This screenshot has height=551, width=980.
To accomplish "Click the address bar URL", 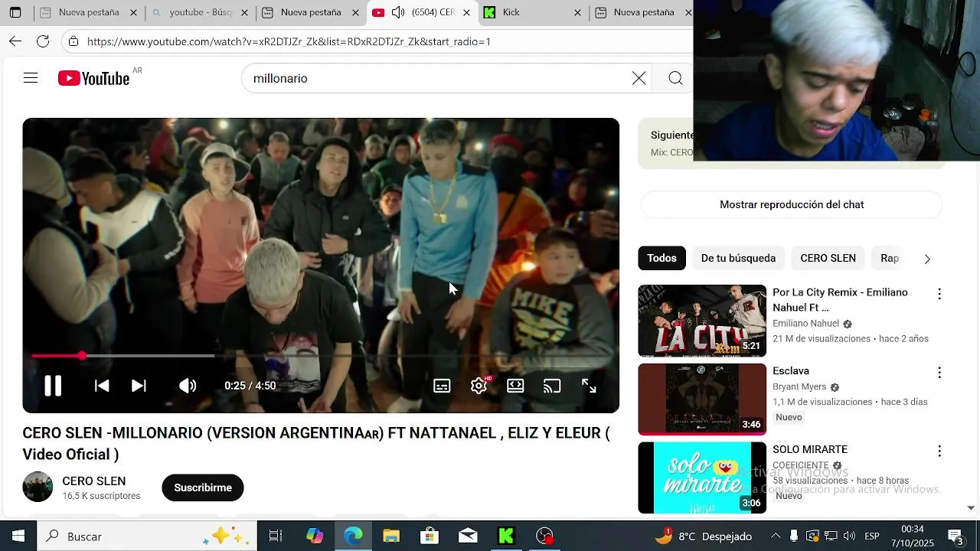I will (289, 41).
